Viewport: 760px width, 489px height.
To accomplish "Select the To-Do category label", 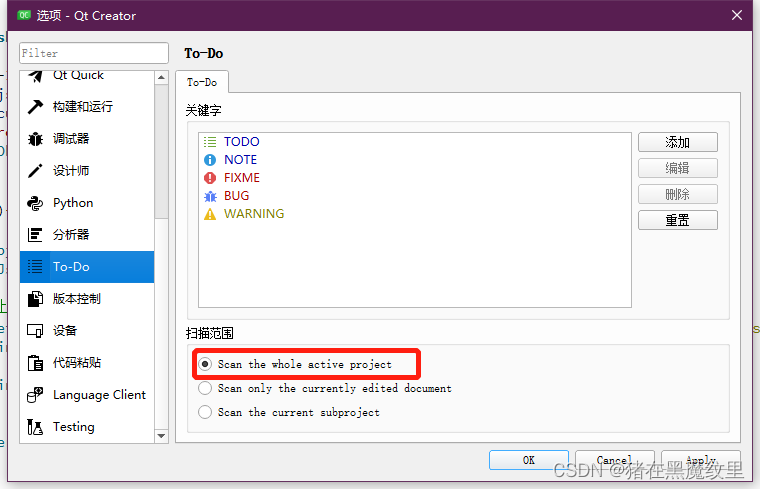I will tap(71, 267).
